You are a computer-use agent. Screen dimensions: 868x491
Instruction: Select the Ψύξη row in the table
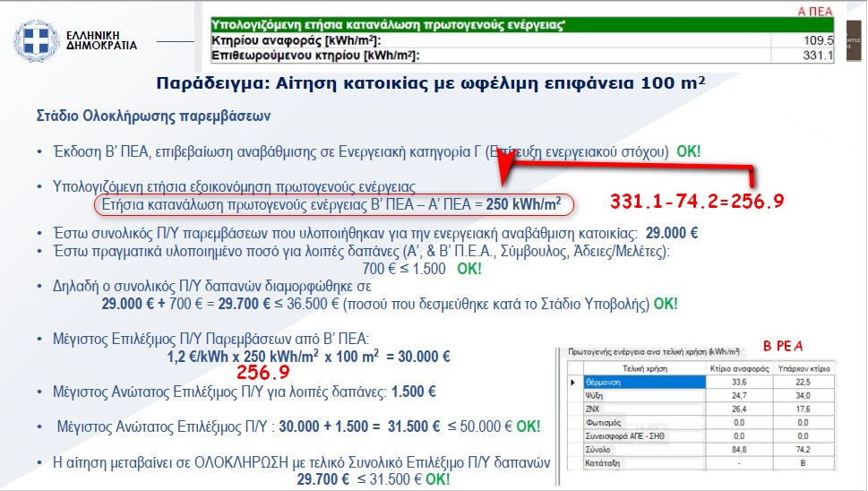click(x=633, y=396)
